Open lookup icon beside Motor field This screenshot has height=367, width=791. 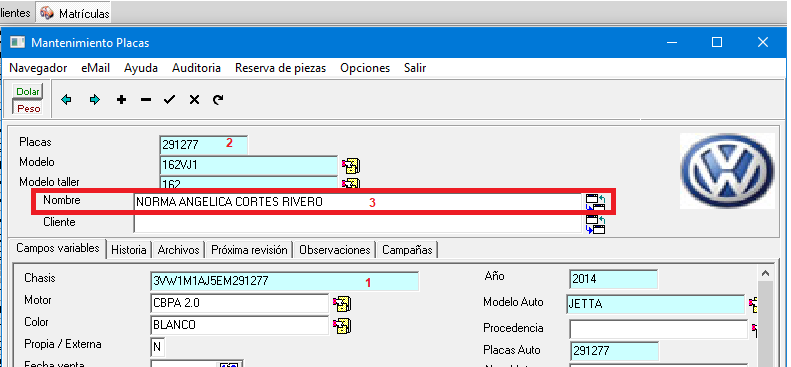[x=342, y=303]
